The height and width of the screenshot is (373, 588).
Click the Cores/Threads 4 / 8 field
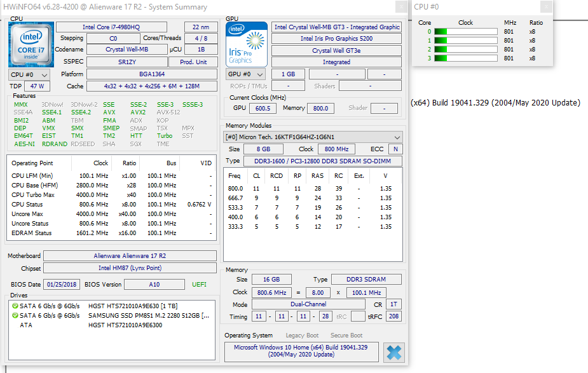tap(201, 38)
